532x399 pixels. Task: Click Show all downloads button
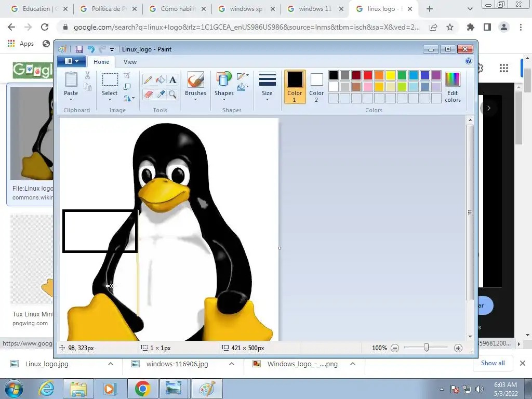(493, 363)
